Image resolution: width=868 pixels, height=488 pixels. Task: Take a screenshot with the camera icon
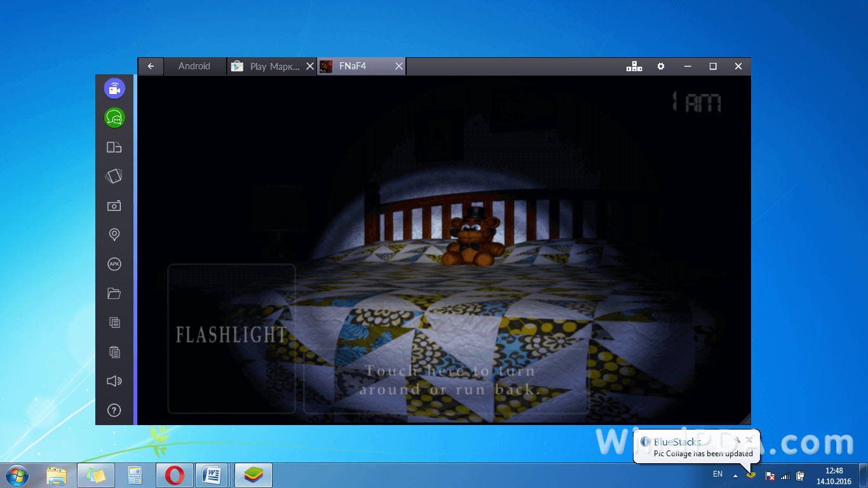click(114, 206)
